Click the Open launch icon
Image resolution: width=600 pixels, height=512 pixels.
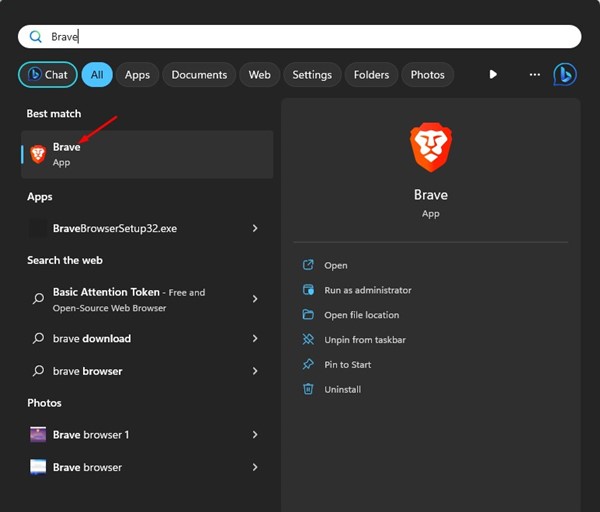[x=308, y=265]
